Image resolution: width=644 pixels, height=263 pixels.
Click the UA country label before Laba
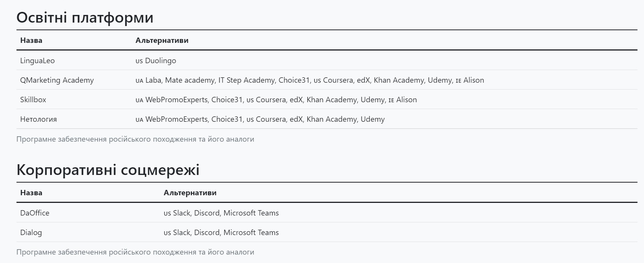(x=139, y=80)
